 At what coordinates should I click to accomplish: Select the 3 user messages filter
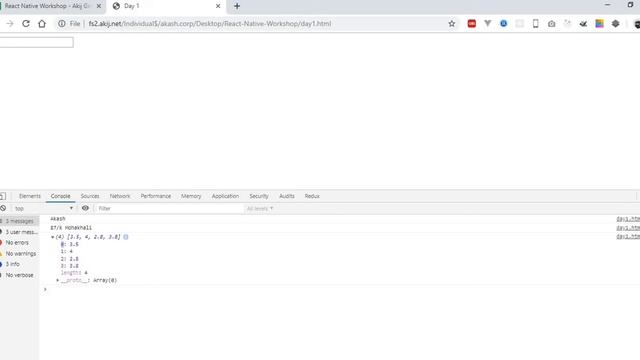pyautogui.click(x=19, y=232)
